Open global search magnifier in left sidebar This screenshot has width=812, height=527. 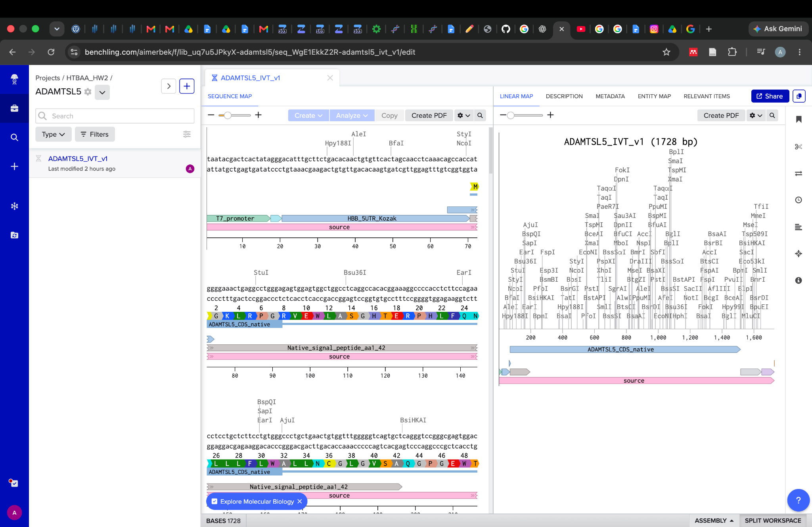click(14, 137)
